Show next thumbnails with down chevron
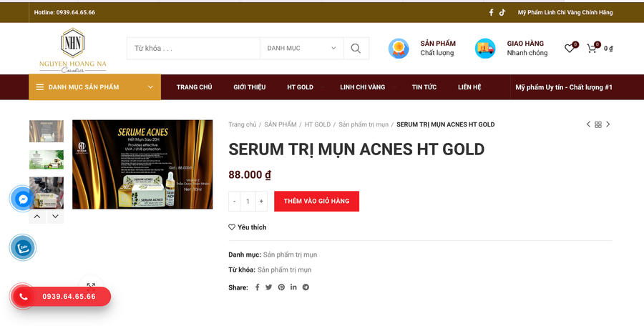644x326 pixels. [x=55, y=217]
